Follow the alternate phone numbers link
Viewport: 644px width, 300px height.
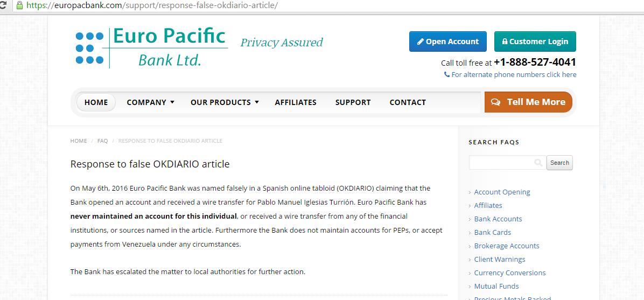(514, 74)
